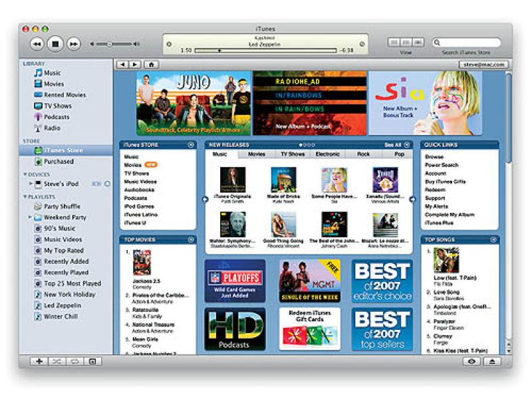Show next page of New Releases albums
Screen dimensions: 532x399
click(412, 199)
